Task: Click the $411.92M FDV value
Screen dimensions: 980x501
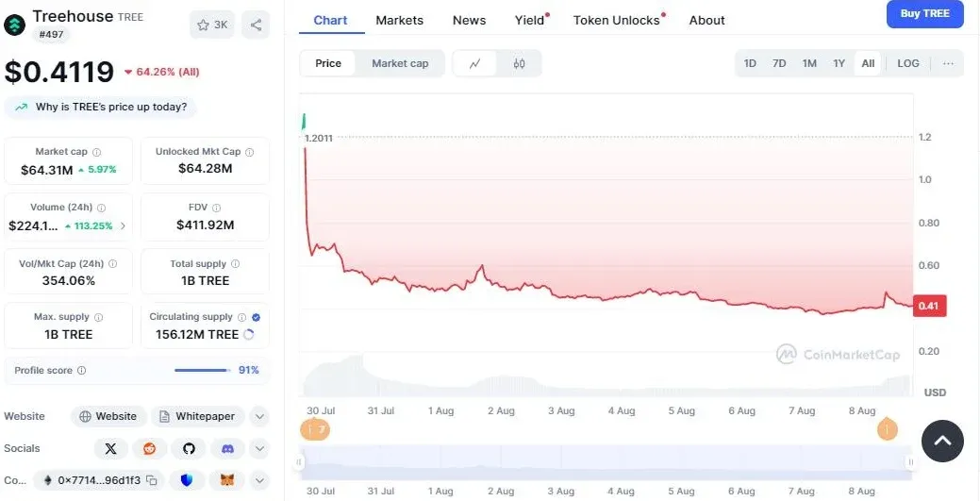Action: click(205, 225)
